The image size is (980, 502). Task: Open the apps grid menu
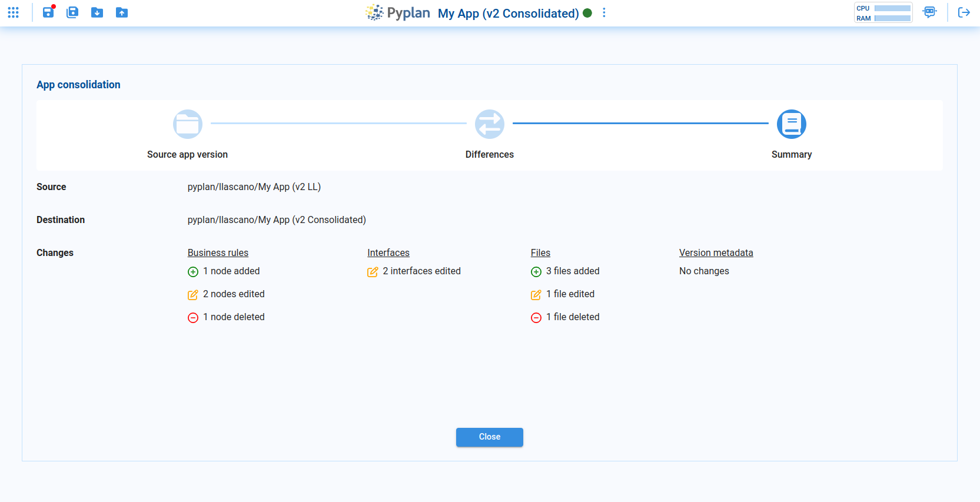coord(13,12)
